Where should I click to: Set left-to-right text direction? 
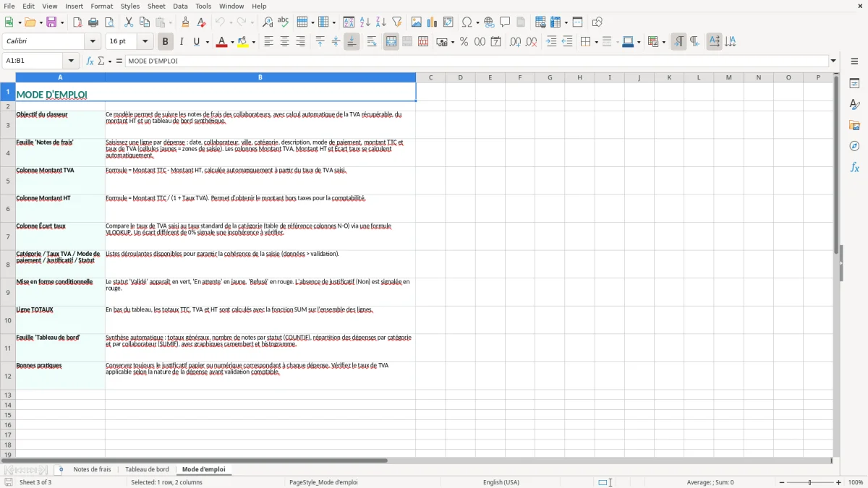point(678,42)
